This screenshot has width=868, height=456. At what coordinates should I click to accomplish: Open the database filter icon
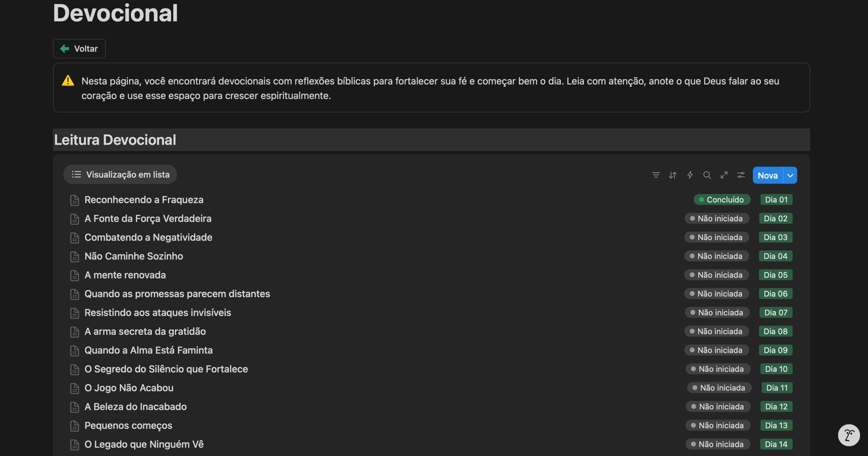coord(656,175)
